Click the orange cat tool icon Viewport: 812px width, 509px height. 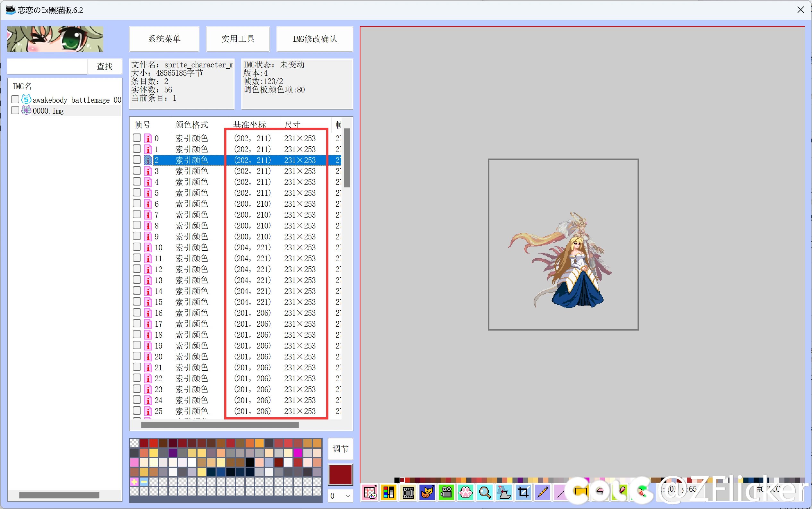pyautogui.click(x=427, y=493)
